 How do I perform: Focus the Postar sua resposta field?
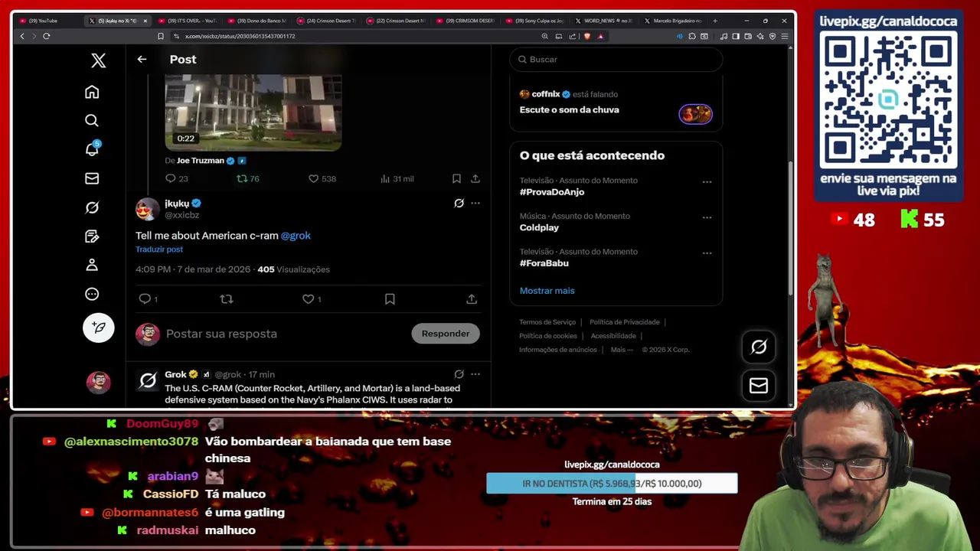pos(283,334)
